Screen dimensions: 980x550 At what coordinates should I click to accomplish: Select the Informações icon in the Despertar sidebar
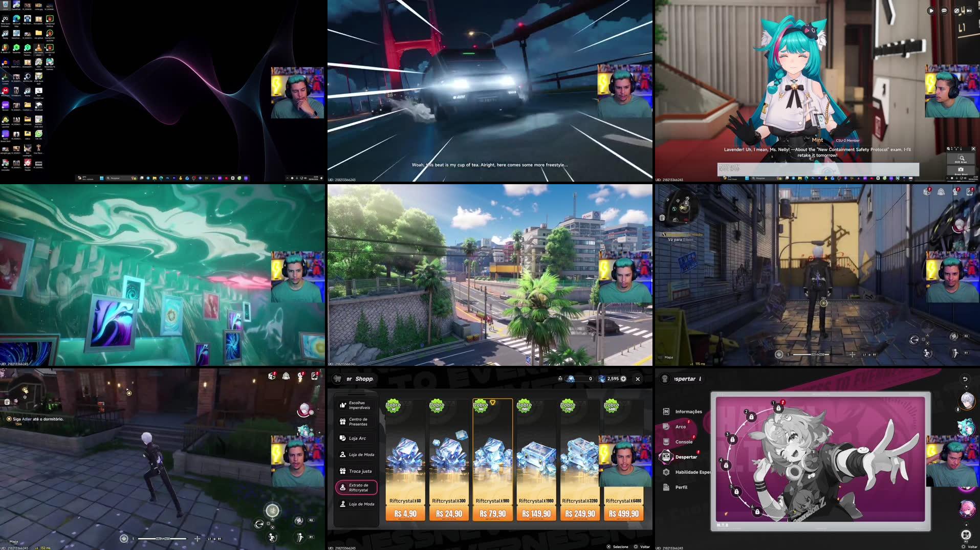666,412
